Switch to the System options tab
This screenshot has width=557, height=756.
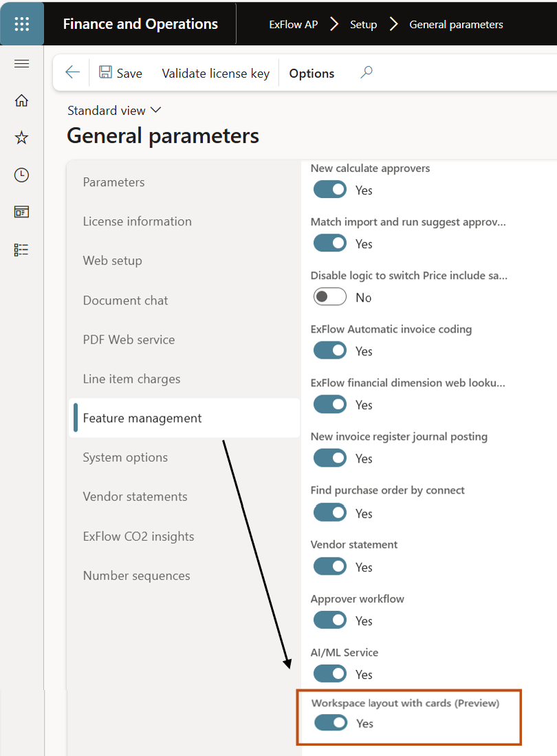tap(125, 457)
